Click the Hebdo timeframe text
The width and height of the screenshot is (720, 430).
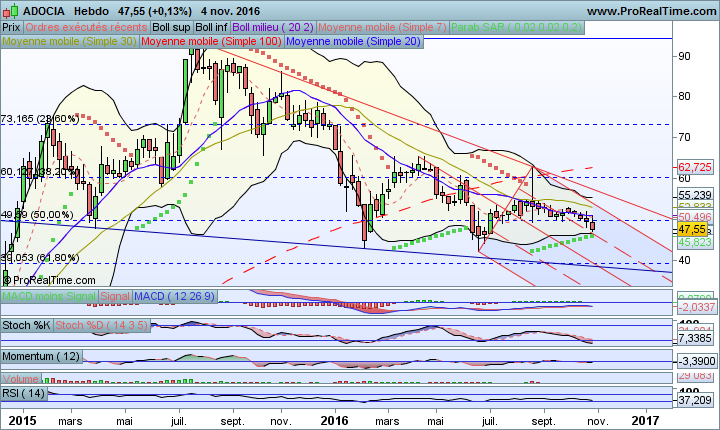91,11
